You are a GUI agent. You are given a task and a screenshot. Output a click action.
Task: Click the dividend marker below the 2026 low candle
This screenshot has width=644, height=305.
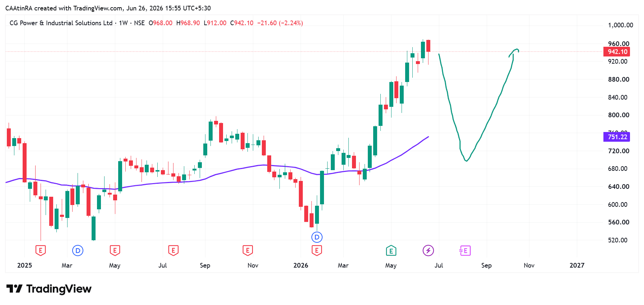coord(317,237)
